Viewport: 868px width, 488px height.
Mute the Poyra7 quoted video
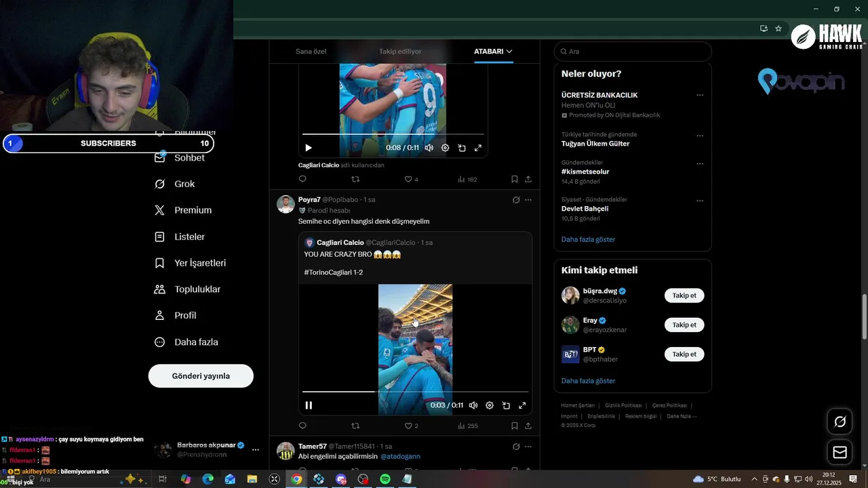[473, 405]
